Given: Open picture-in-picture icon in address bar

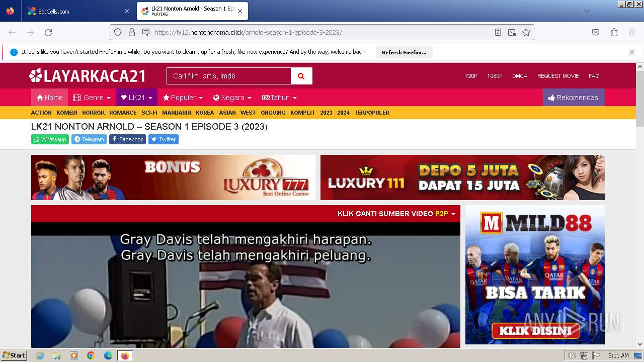Looking at the screenshot, I should (512, 32).
